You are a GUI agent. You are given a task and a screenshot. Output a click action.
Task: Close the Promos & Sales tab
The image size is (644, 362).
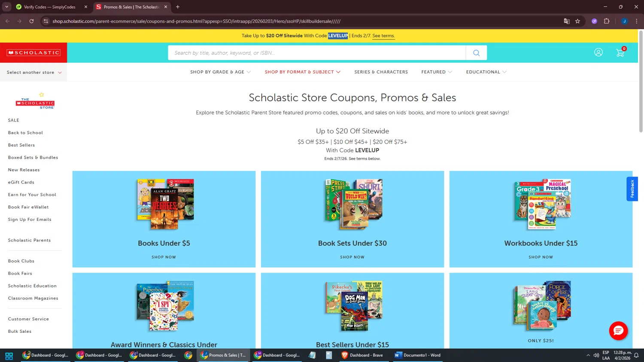(166, 7)
